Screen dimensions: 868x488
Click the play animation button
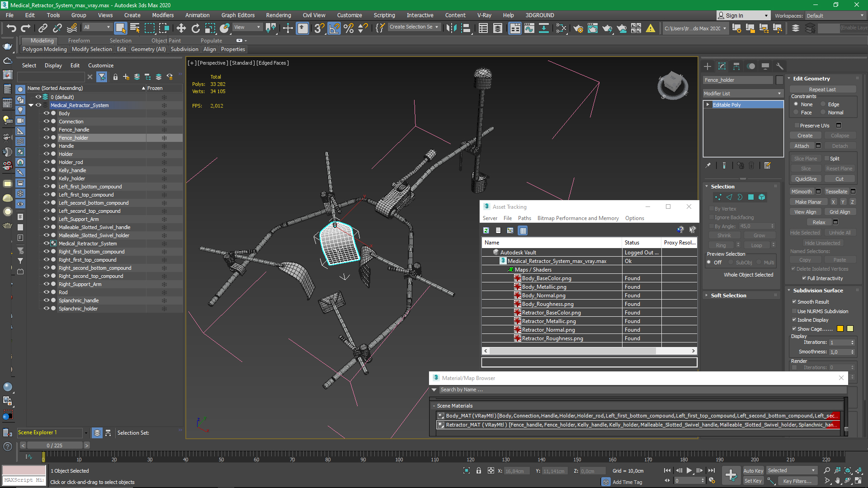click(x=689, y=470)
